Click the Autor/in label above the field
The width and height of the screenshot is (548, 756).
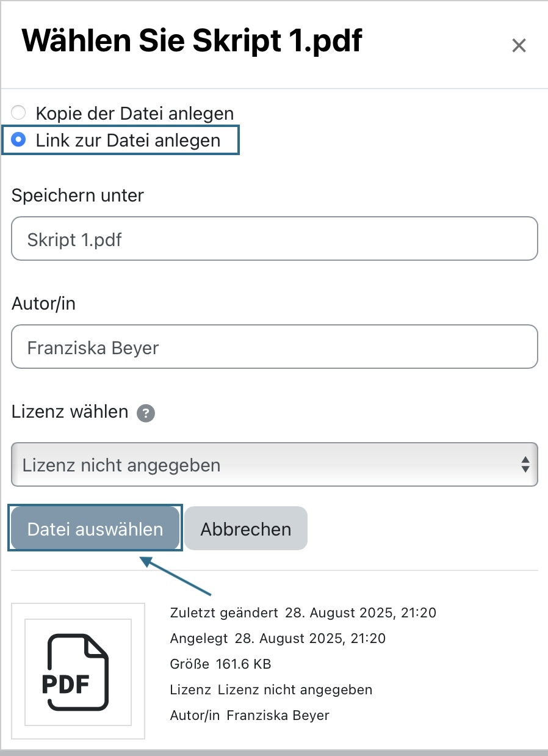tap(43, 303)
